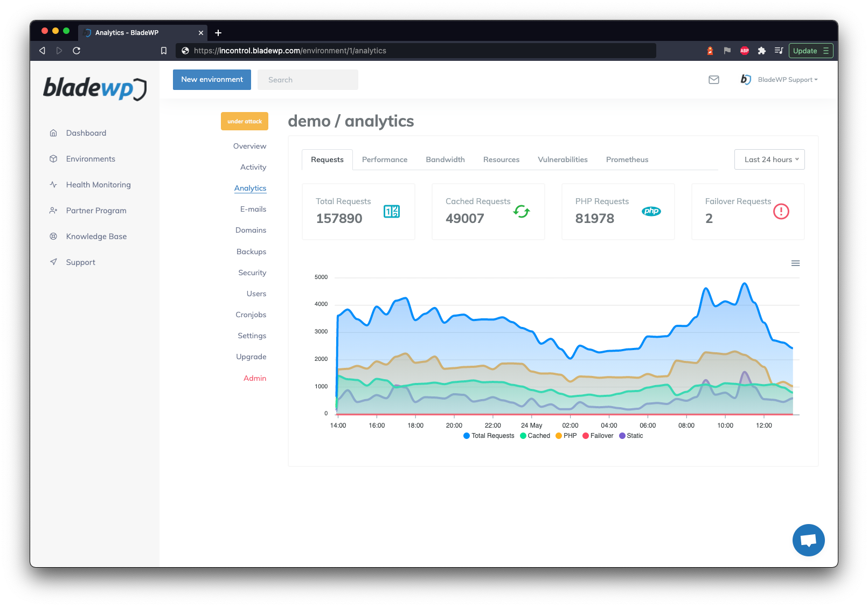The width and height of the screenshot is (868, 607).
Task: Click the bladewp logo
Action: coord(95,88)
